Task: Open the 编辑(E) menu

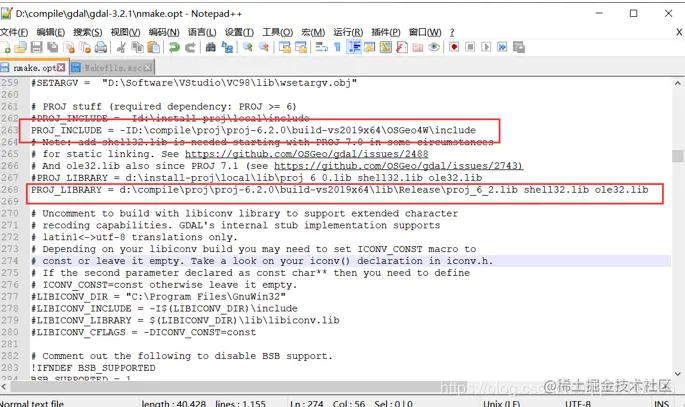Action: (51, 32)
